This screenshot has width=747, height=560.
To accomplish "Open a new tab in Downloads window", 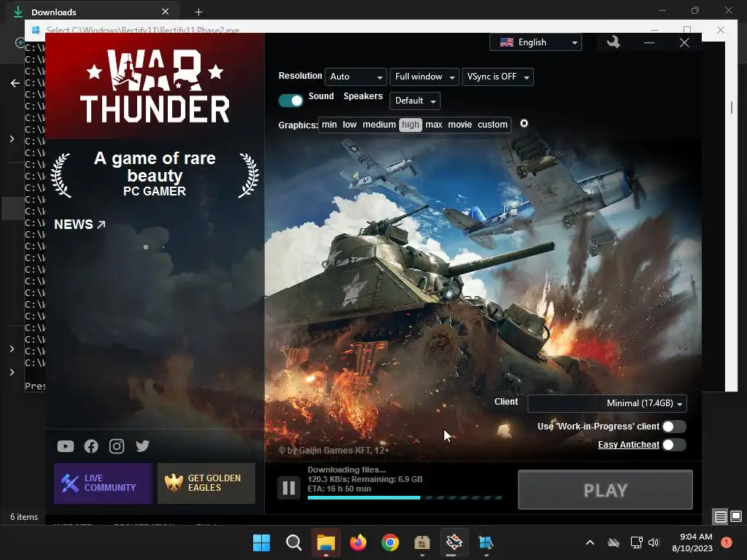I will (x=198, y=12).
